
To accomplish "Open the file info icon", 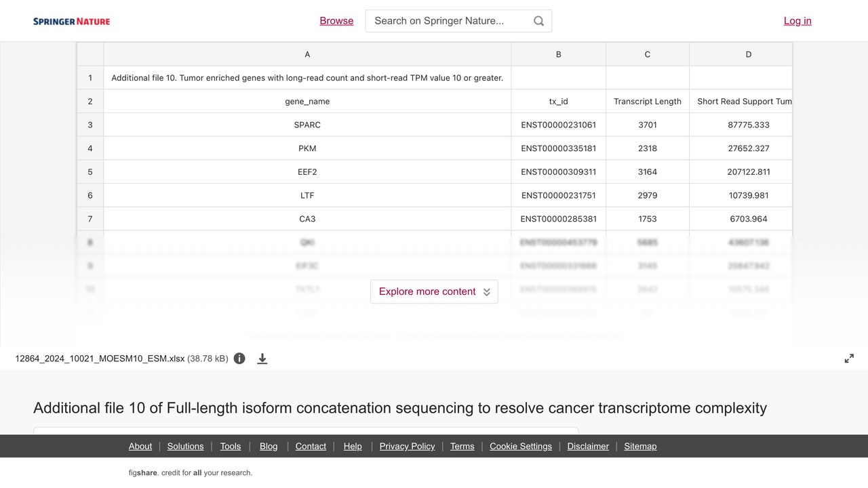I will pyautogui.click(x=239, y=359).
